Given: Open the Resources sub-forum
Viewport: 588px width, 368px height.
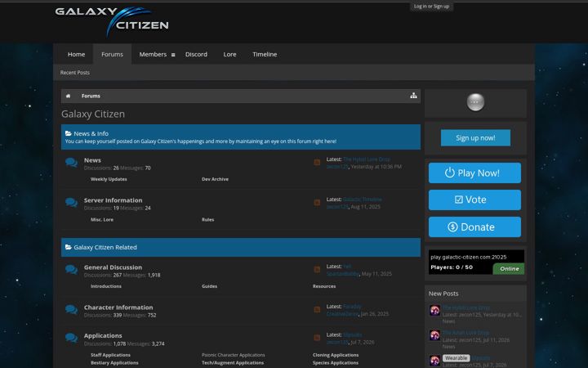Looking at the screenshot, I should 324,286.
